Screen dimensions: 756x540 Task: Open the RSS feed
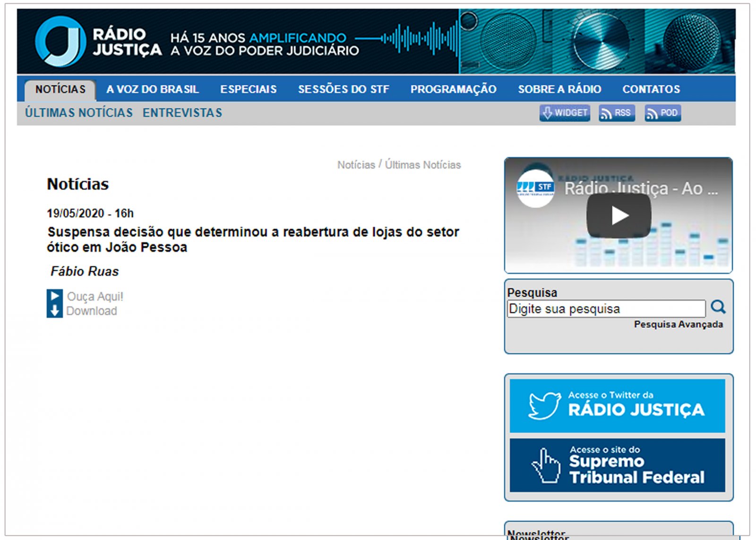pyautogui.click(x=616, y=113)
